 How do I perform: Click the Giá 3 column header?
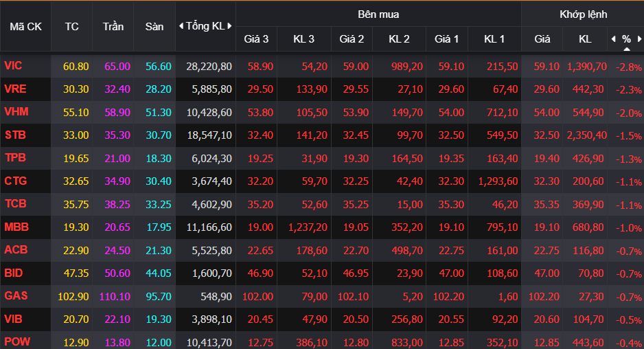tap(256, 39)
